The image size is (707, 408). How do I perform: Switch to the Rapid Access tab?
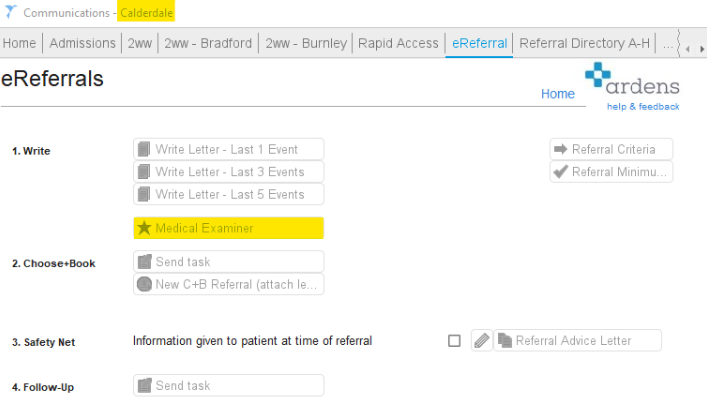coord(398,43)
